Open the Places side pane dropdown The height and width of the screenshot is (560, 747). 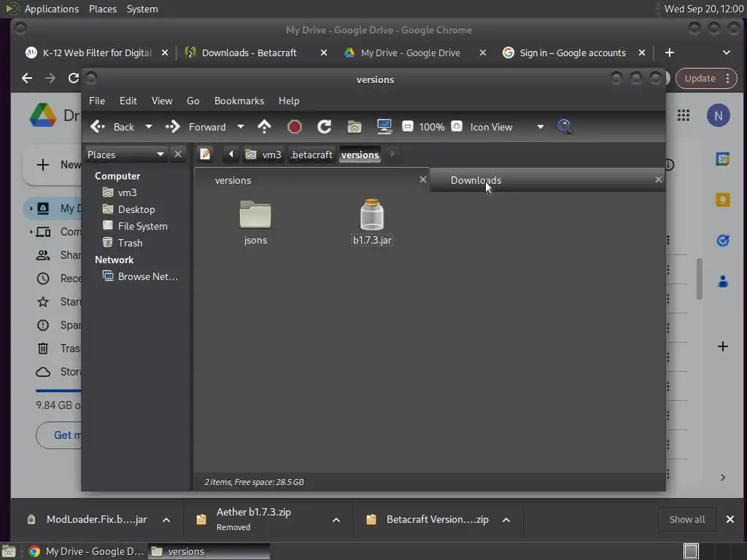tap(125, 155)
